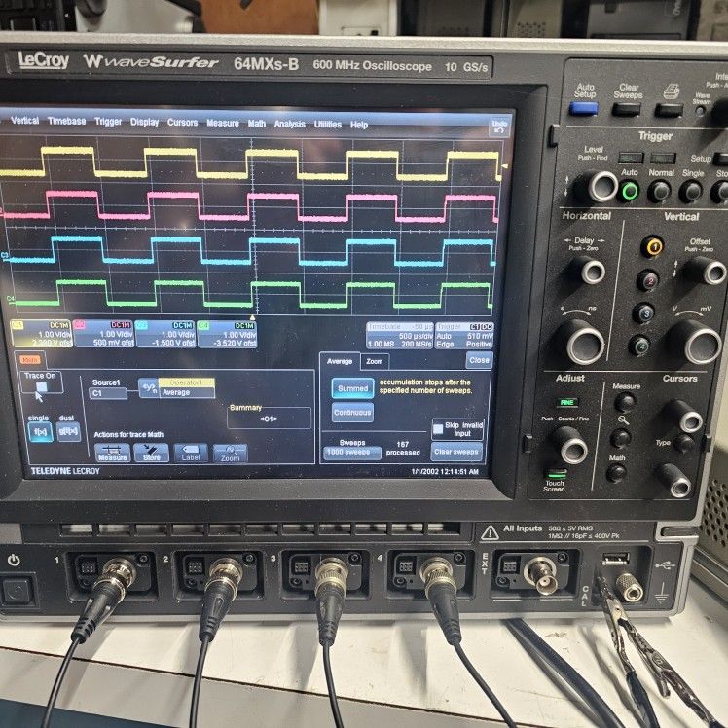Push the Normal trigger button
Image resolution: width=728 pixels, height=728 pixels.
pyautogui.click(x=659, y=192)
